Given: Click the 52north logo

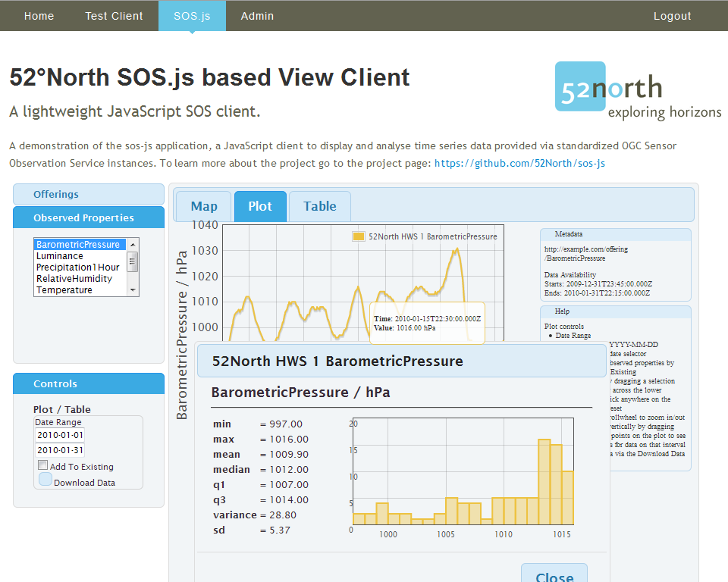Looking at the screenshot, I should coord(638,90).
